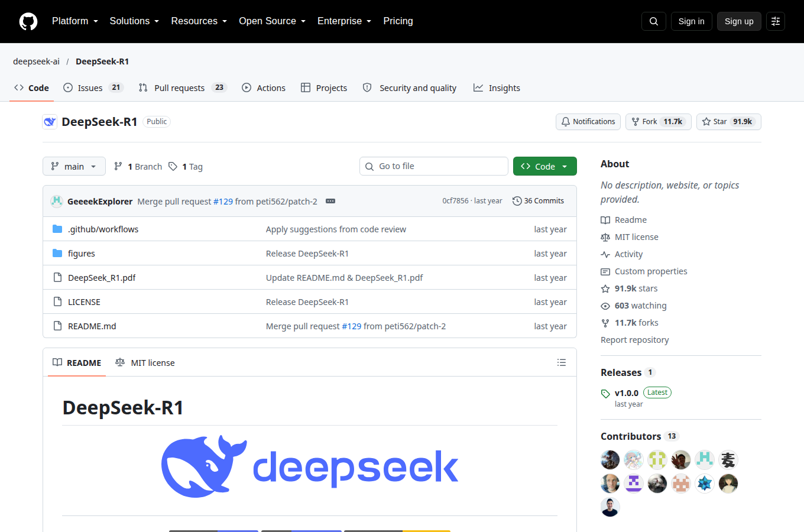Click the three-dots commit message expander
The height and width of the screenshot is (532, 804).
(330, 201)
